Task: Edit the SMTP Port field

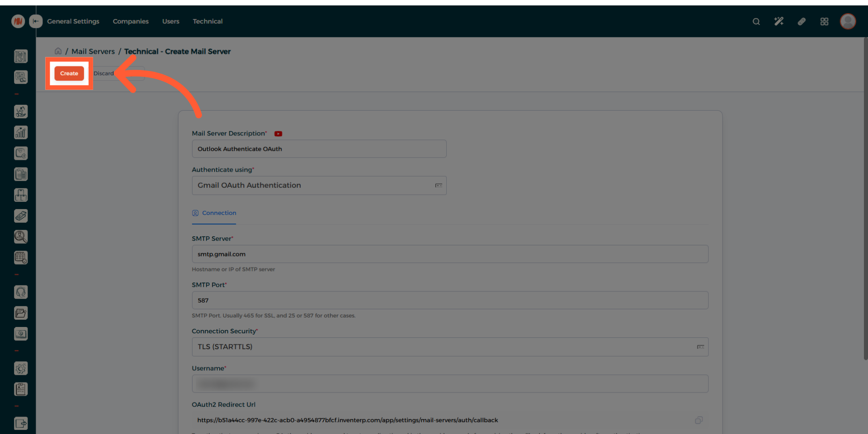Action: pyautogui.click(x=450, y=300)
